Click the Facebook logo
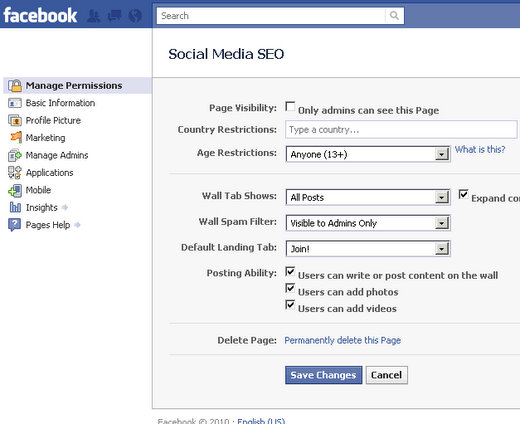This screenshot has height=424, width=520. pos(40,15)
